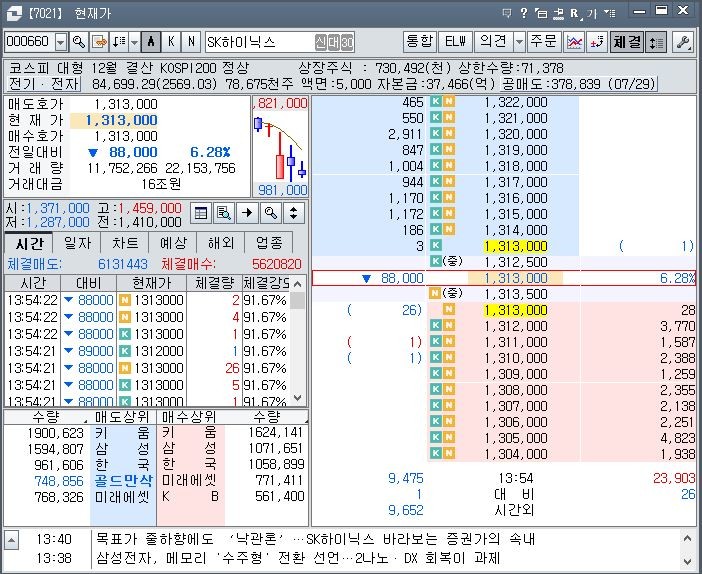
Task: Click the 13:40 news headline about SK하이닉스
Action: 316,539
